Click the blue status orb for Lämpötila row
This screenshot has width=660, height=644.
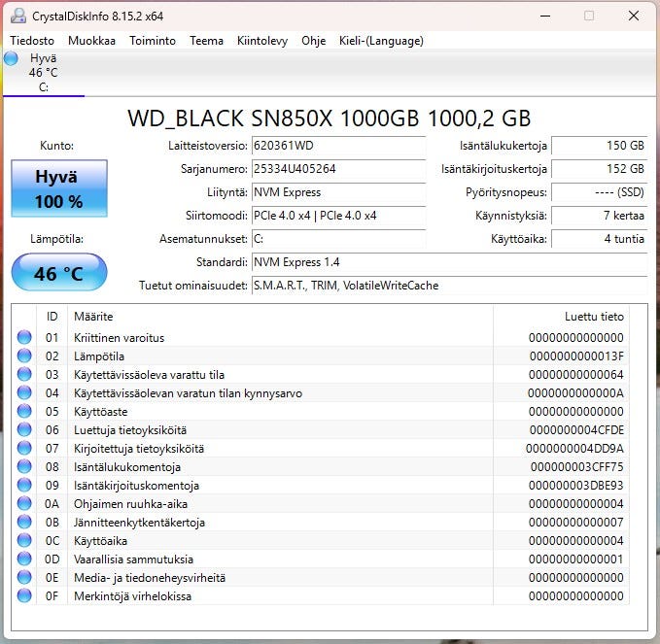coord(24,356)
